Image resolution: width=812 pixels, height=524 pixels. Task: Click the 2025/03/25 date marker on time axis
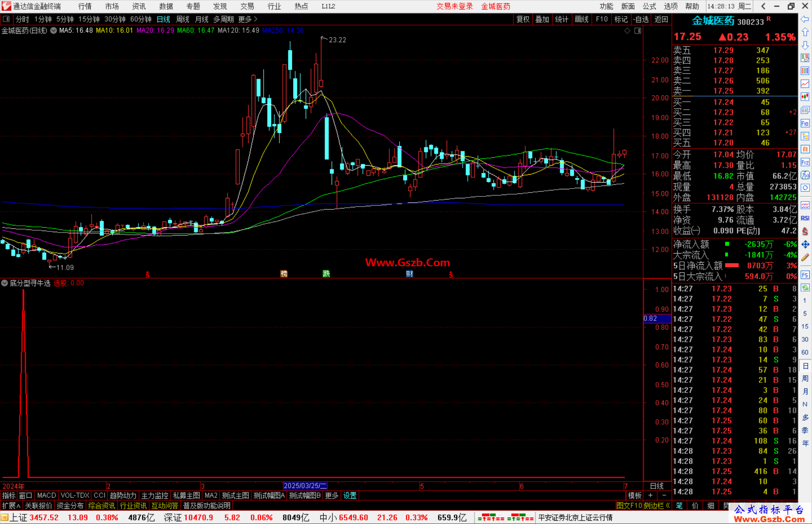pyautogui.click(x=305, y=486)
